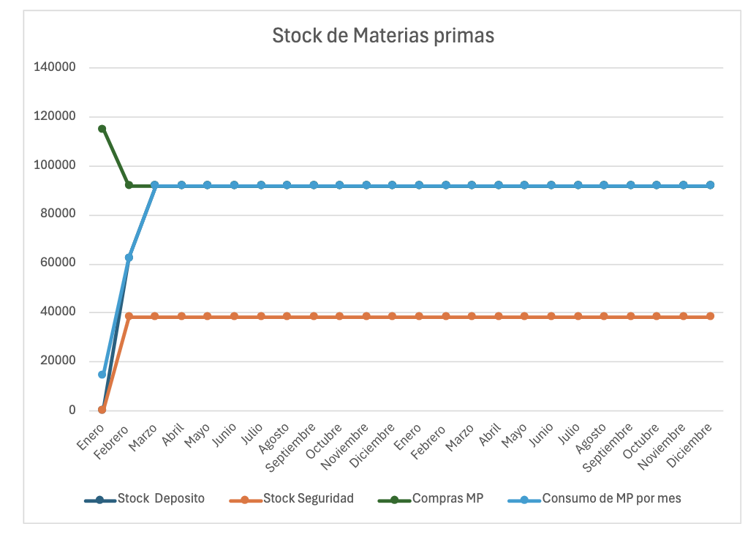The width and height of the screenshot is (756, 537).
Task: Select the orange Stock Seguridad point at Febrero
Action: [129, 316]
